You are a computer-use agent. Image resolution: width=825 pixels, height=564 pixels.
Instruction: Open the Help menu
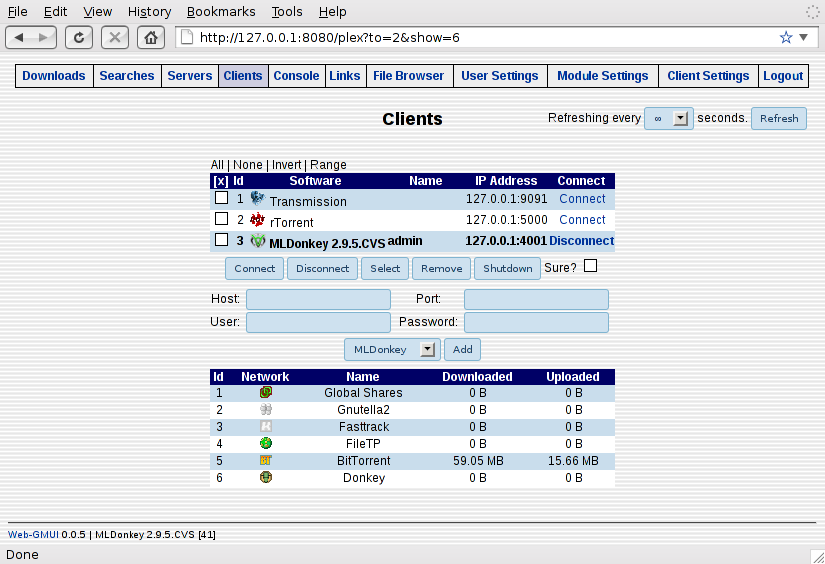333,12
